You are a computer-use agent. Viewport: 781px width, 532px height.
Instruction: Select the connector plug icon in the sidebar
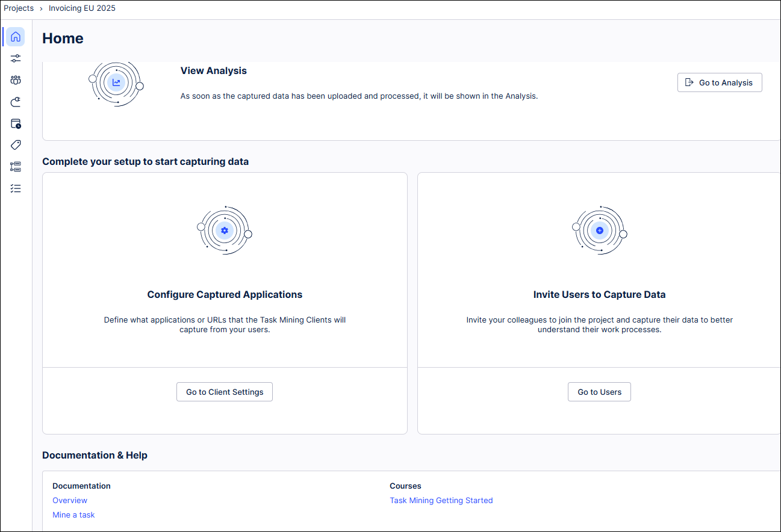[x=15, y=102]
